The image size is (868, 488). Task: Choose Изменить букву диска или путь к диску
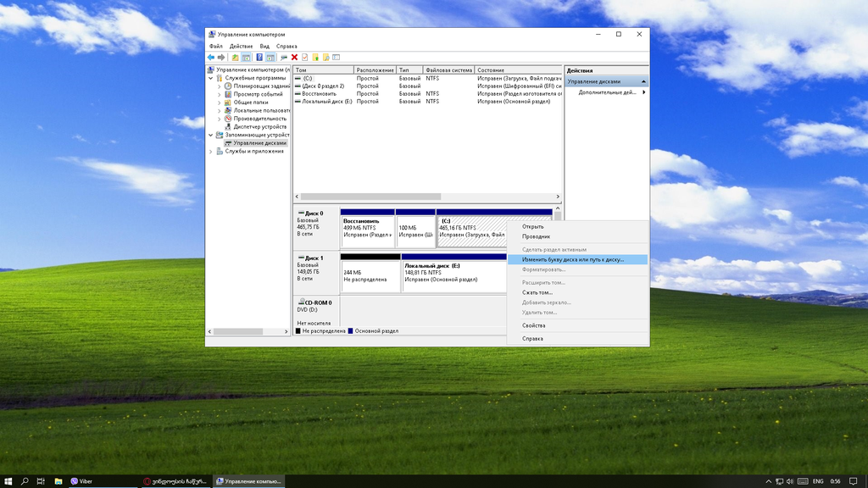572,259
